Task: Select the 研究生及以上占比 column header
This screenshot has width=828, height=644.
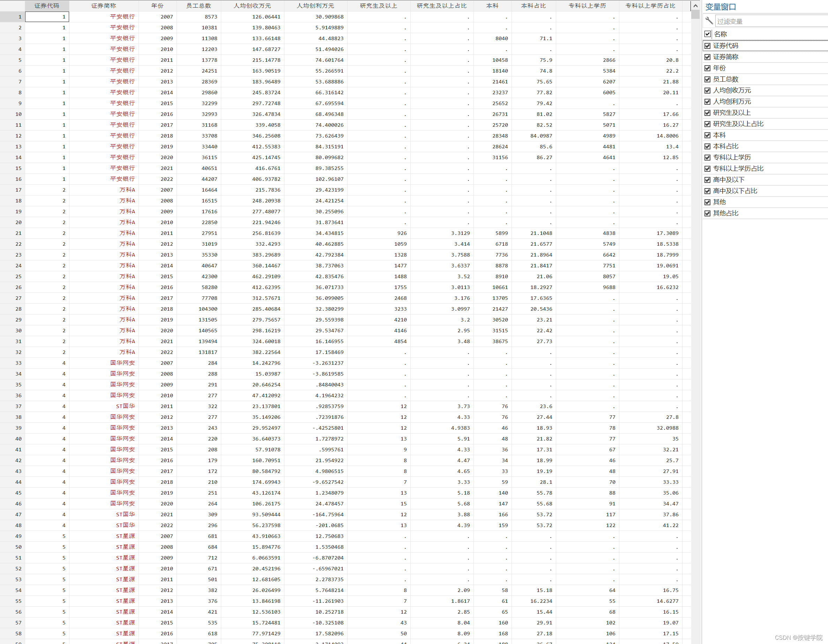Action: pyautogui.click(x=441, y=6)
